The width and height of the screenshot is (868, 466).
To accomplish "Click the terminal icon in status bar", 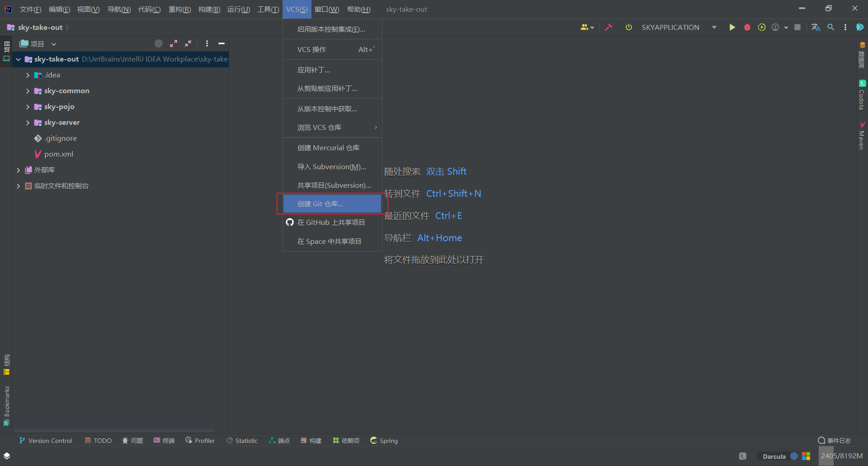I will click(743, 456).
